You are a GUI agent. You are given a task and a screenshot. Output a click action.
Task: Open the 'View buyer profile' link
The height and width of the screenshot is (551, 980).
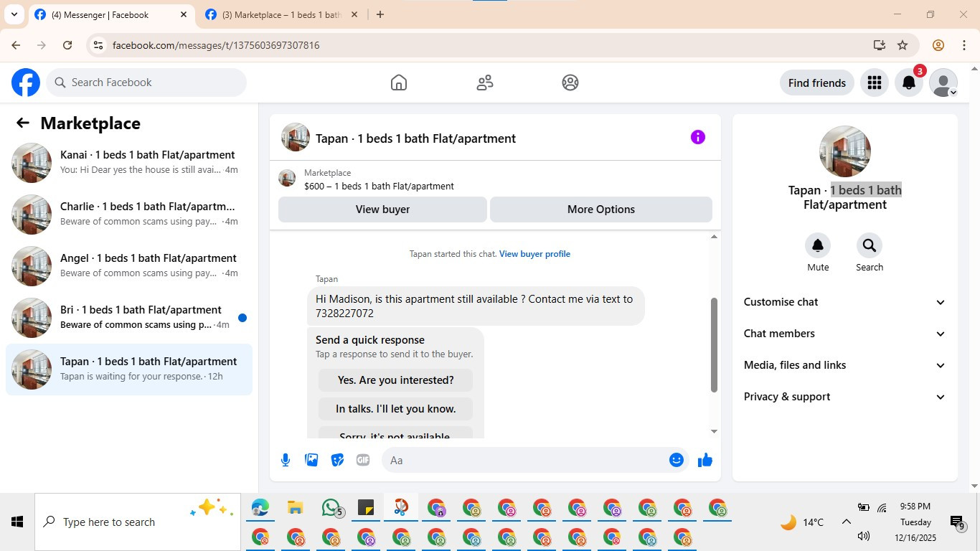coord(534,254)
